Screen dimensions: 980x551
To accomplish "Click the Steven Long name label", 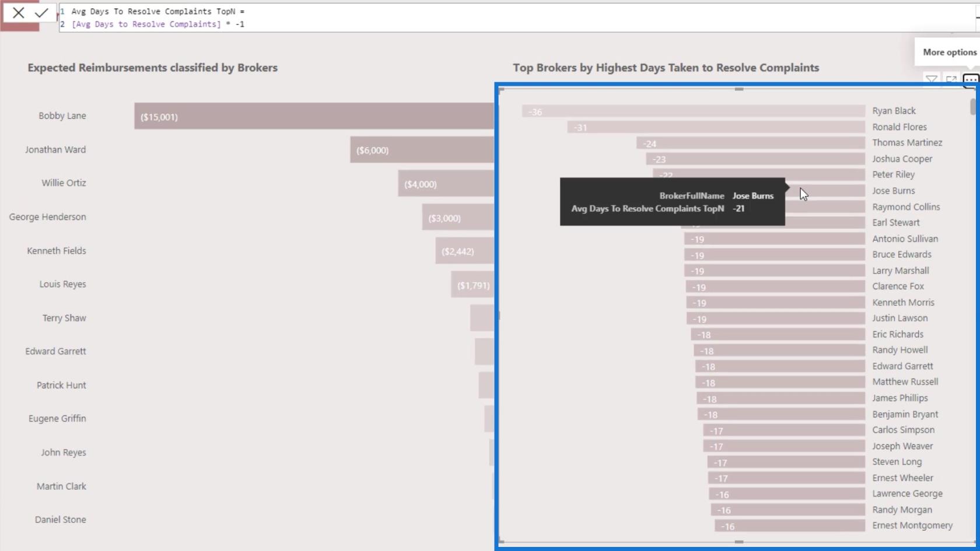I will coord(897,462).
